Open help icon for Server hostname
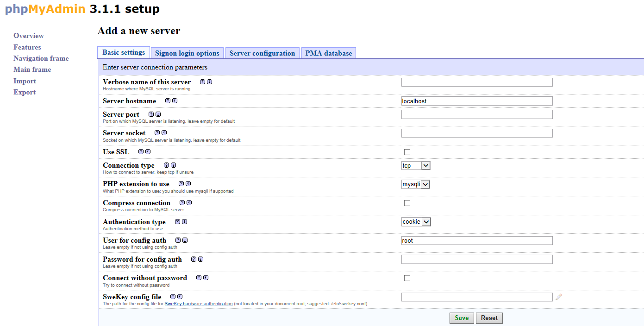This screenshot has width=644, height=326. [168, 100]
